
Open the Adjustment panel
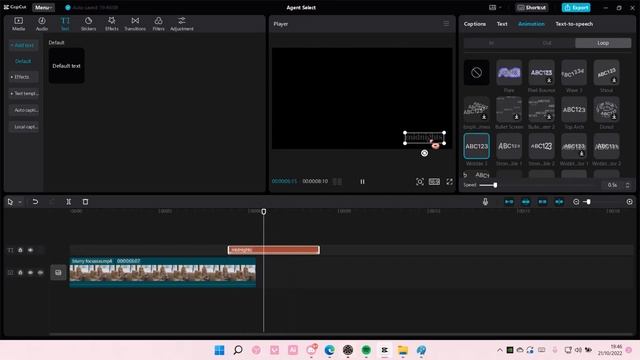point(182,24)
